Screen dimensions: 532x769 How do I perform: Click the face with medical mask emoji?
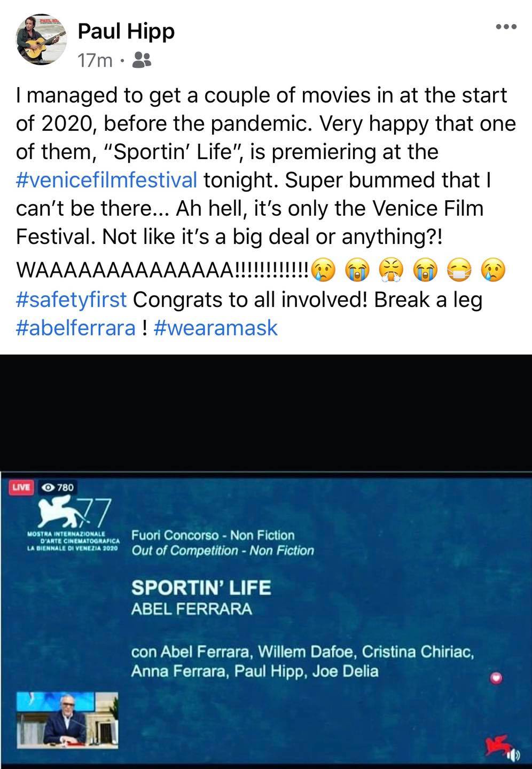pyautogui.click(x=458, y=271)
